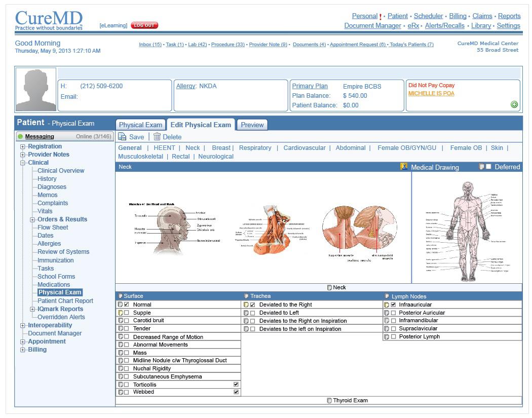The height and width of the screenshot is (418, 532).
Task: Click the patient photo placeholder
Action: click(36, 90)
